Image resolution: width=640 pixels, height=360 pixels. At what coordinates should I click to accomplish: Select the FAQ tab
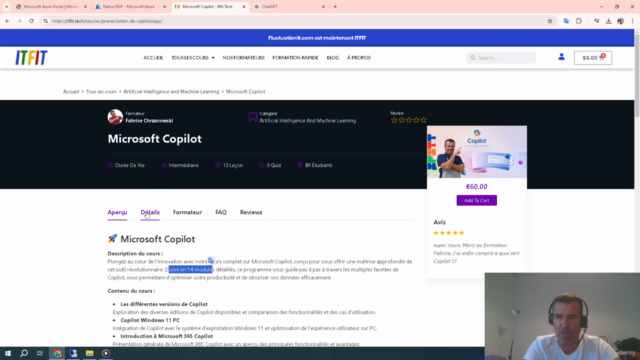coord(221,212)
